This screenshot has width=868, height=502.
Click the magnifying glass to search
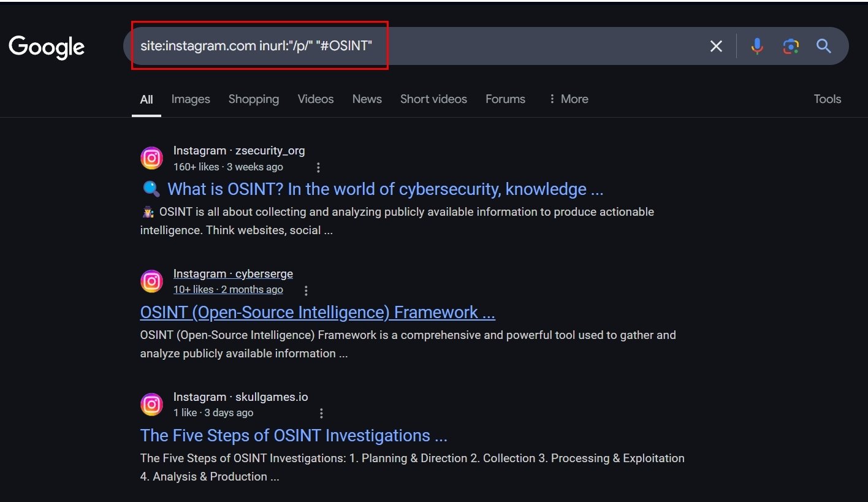click(x=823, y=45)
